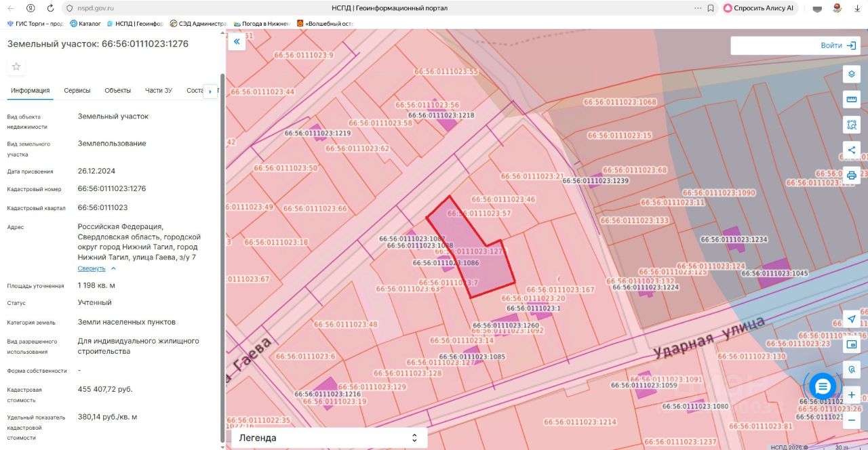Switch to the Сервисы tab
Image resolution: width=868 pixels, height=450 pixels.
[77, 91]
